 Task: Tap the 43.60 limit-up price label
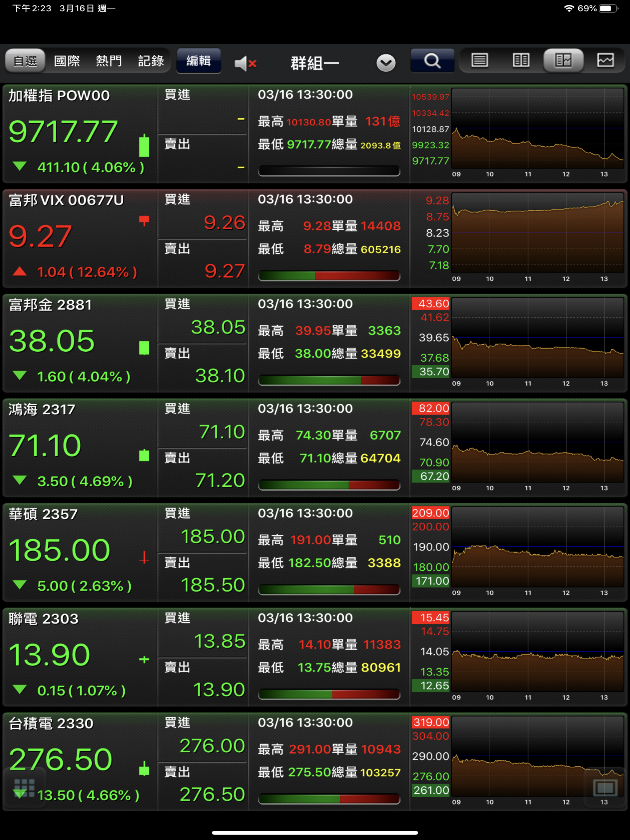(431, 303)
